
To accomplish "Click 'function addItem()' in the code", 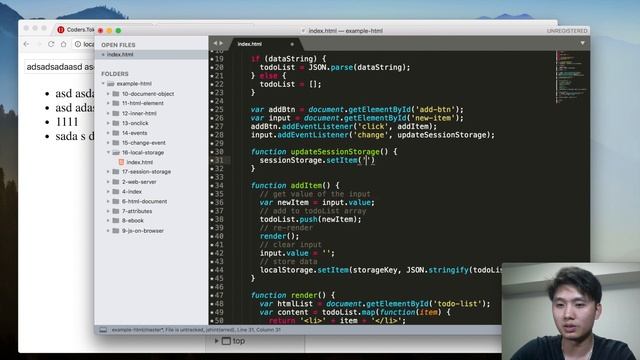I will (291, 185).
